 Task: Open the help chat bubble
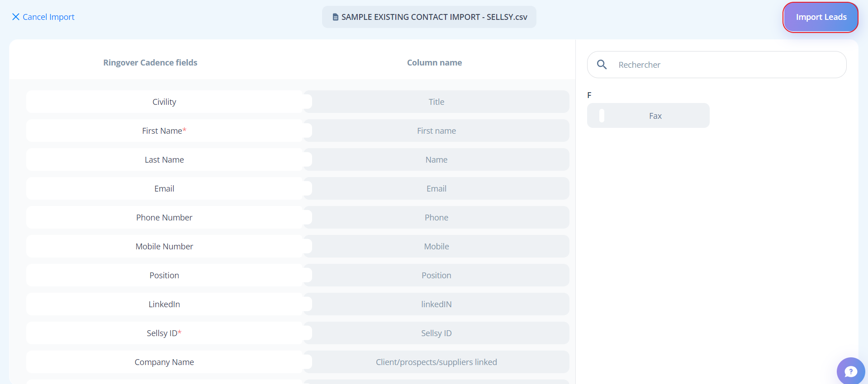click(x=850, y=371)
